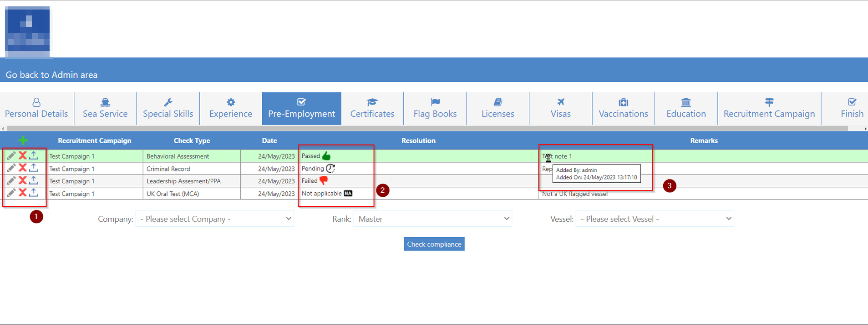Upload file for Leadership Assesment/PPA row

pos(34,180)
